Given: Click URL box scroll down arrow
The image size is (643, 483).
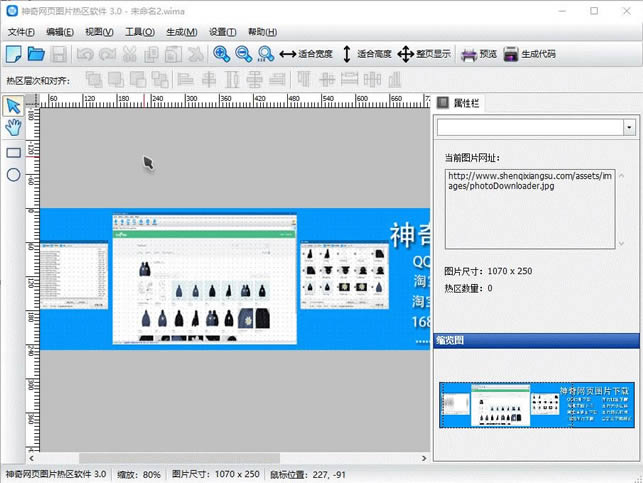Looking at the screenshot, I should click(x=622, y=244).
